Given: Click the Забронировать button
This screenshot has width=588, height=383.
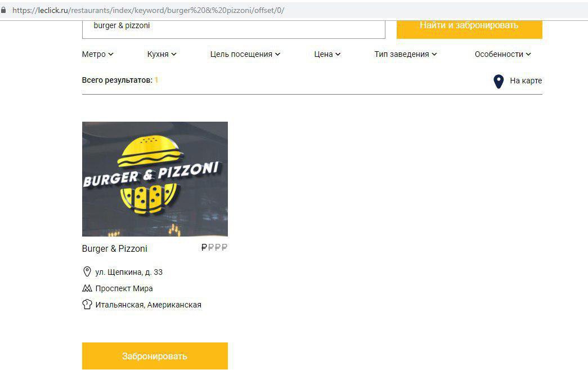Looking at the screenshot, I should point(155,356).
